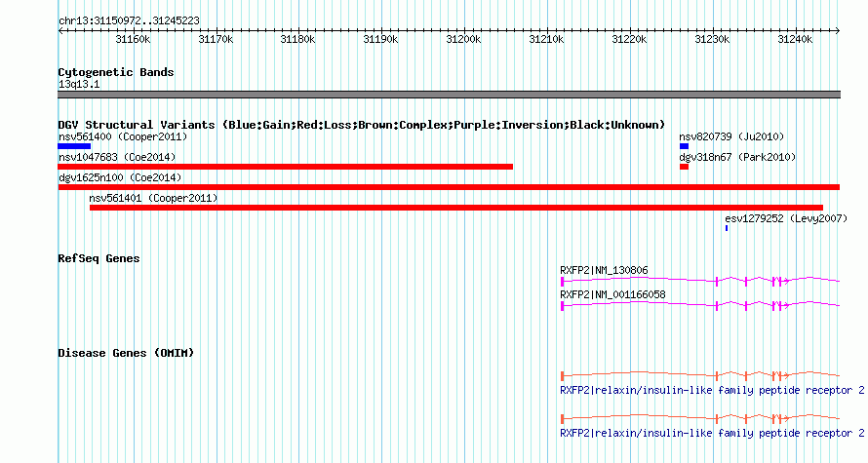868x463 pixels.
Task: Click the chr13:31150972..31245223 coordinate label
Action: point(129,21)
